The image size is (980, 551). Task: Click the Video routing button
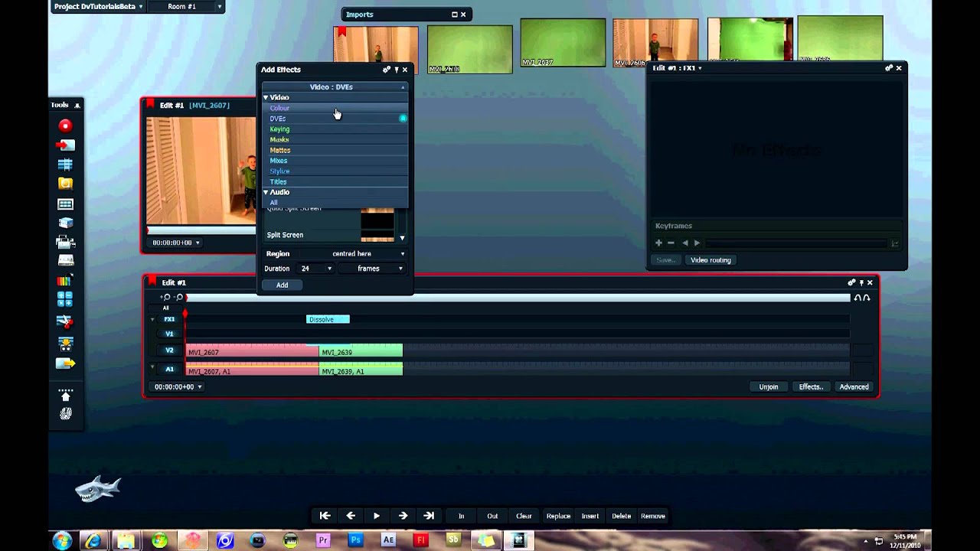(710, 260)
